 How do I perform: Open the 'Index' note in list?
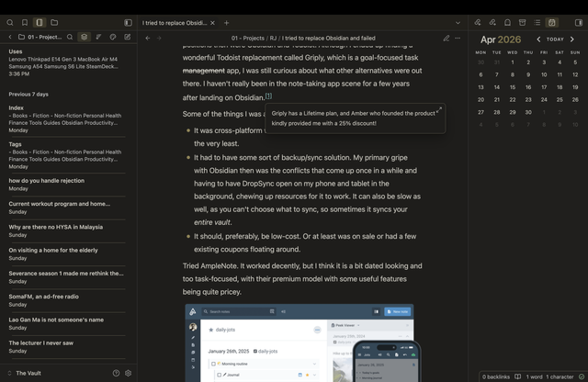(x=67, y=118)
